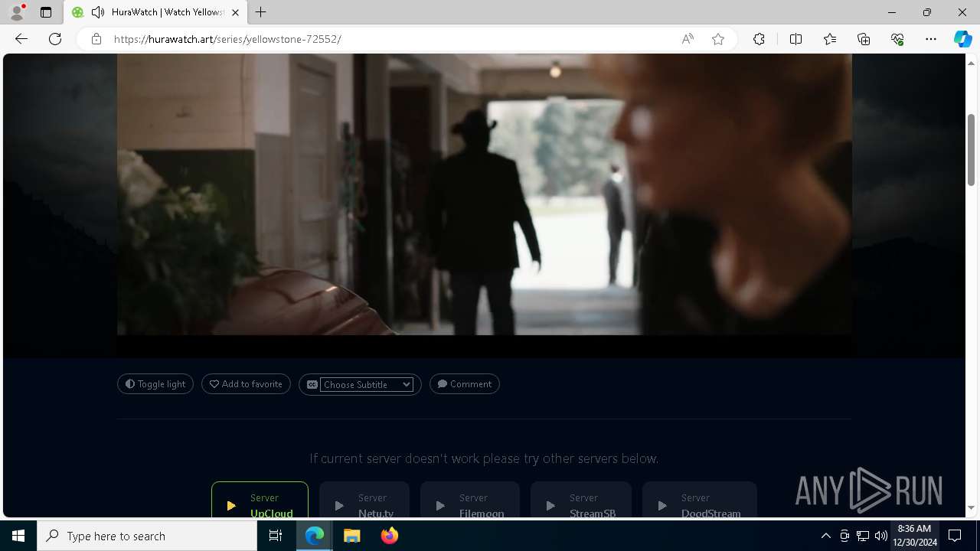Open File Explorer from the taskbar

352,536
